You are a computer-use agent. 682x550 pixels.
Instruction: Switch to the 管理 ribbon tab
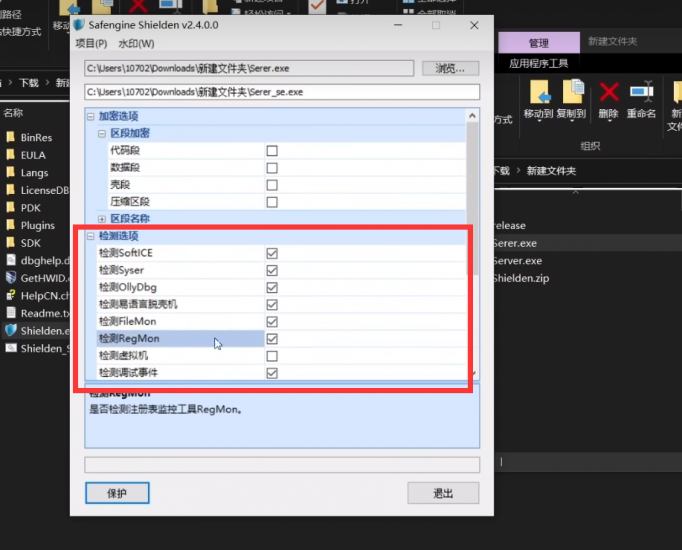538,43
